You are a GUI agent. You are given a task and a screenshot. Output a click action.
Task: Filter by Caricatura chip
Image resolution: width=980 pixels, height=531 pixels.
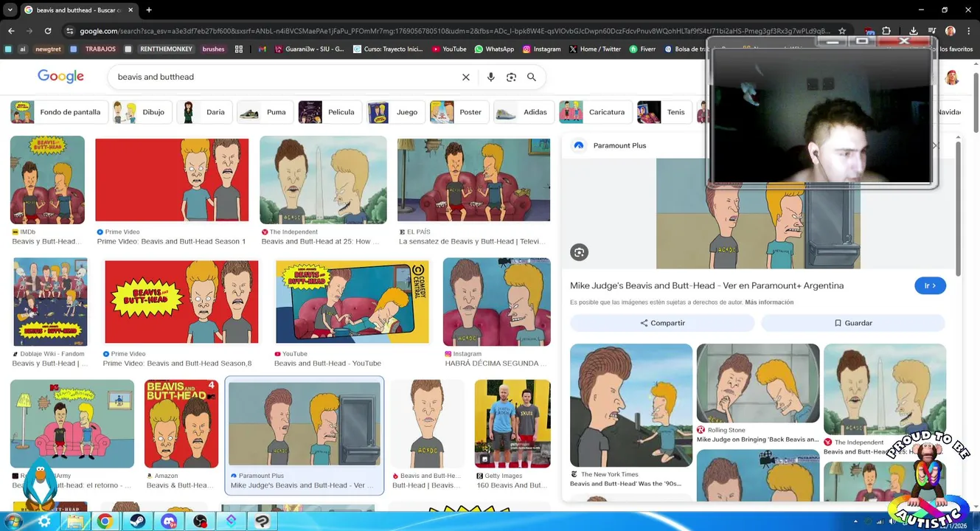click(594, 112)
